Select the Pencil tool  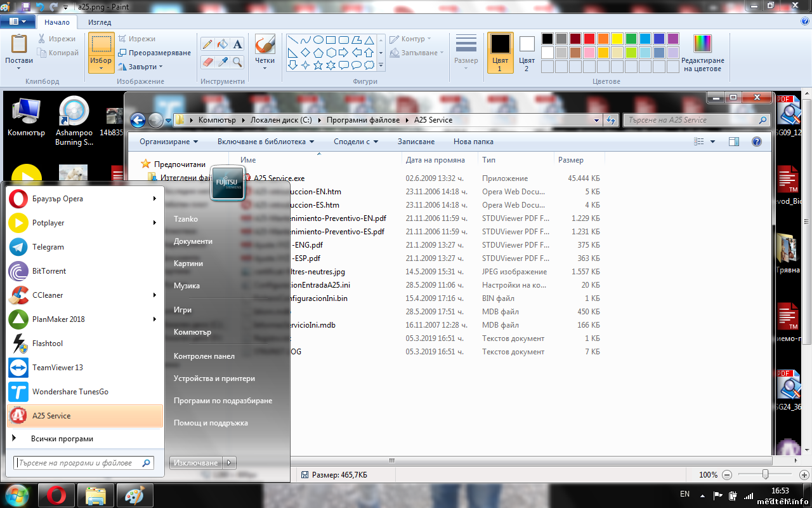tap(207, 44)
